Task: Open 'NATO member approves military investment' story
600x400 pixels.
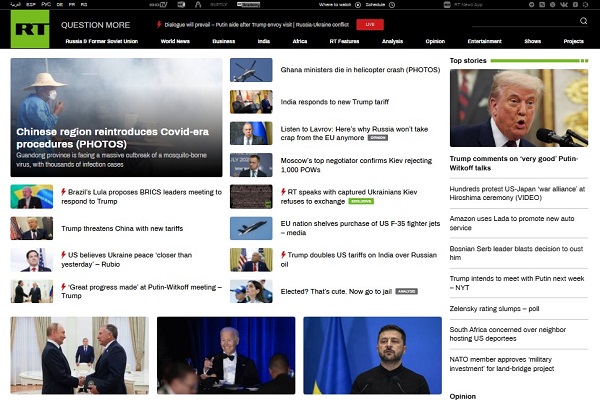Action: (x=502, y=364)
